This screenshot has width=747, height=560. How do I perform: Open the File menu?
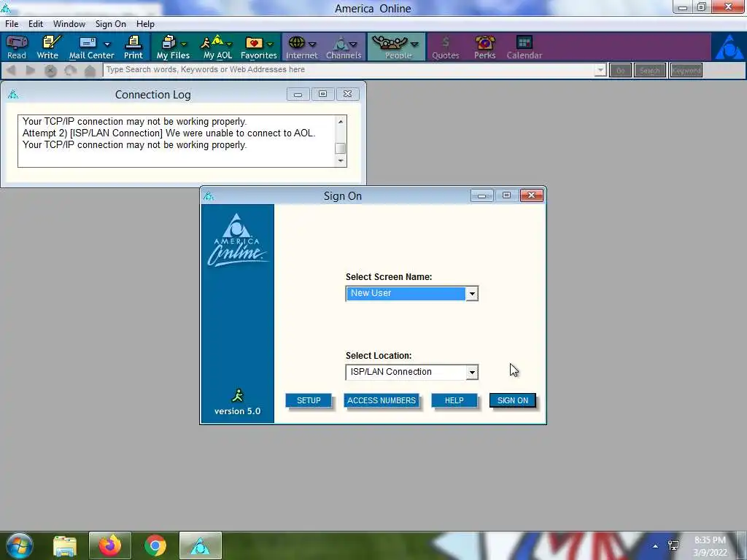pos(12,24)
